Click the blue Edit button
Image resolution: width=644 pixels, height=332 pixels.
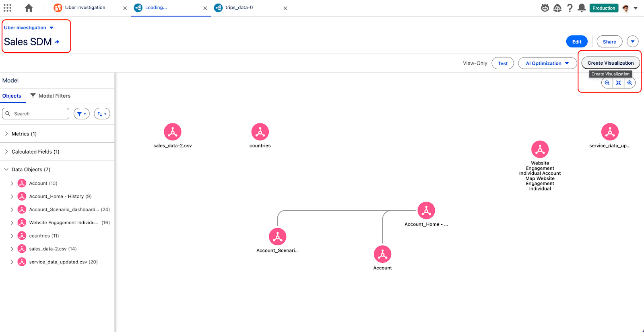577,42
